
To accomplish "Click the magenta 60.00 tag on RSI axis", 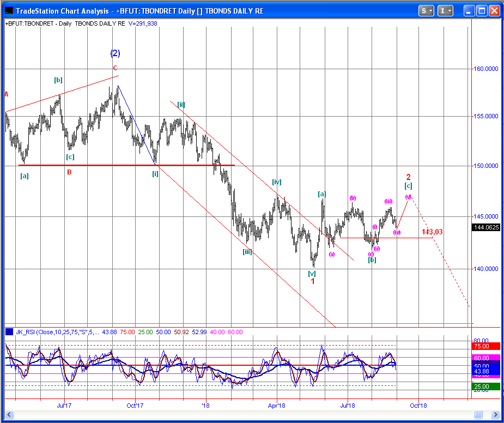I will point(486,358).
